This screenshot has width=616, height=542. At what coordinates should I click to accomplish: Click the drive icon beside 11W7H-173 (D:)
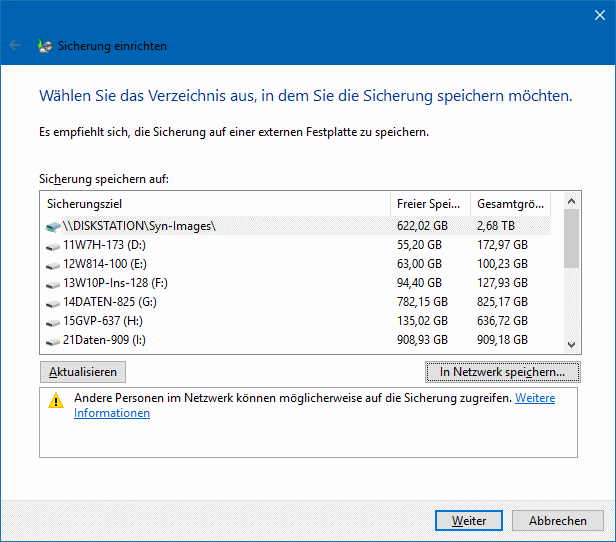pyautogui.click(x=53, y=245)
